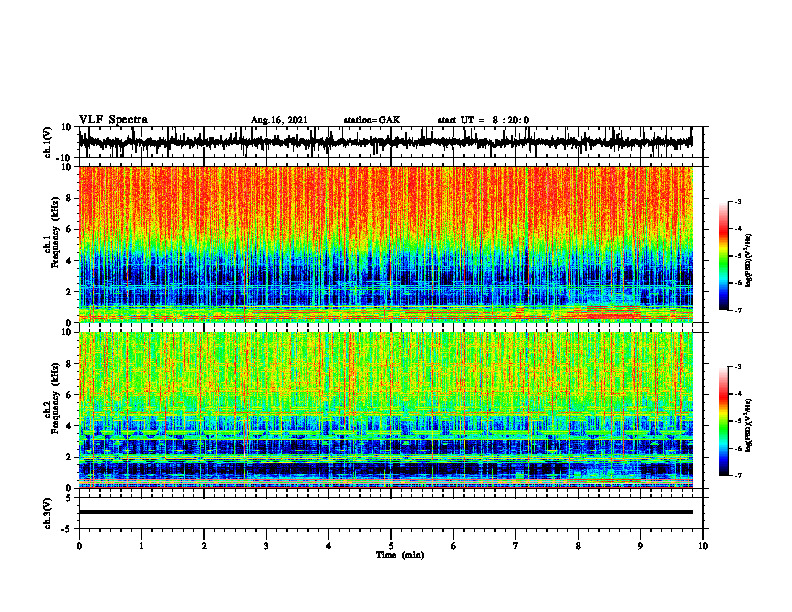Click the last time axis tick label 10
The width and height of the screenshot is (792, 612).
click(x=703, y=546)
